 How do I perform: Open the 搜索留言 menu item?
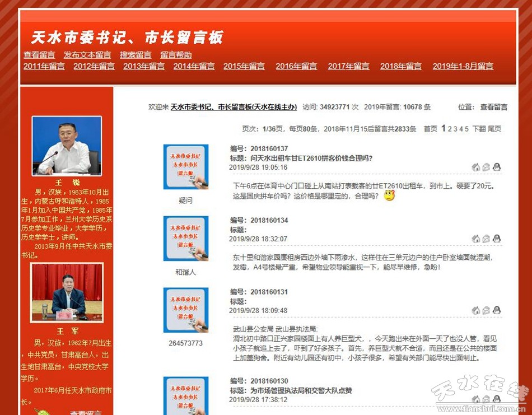coord(136,55)
